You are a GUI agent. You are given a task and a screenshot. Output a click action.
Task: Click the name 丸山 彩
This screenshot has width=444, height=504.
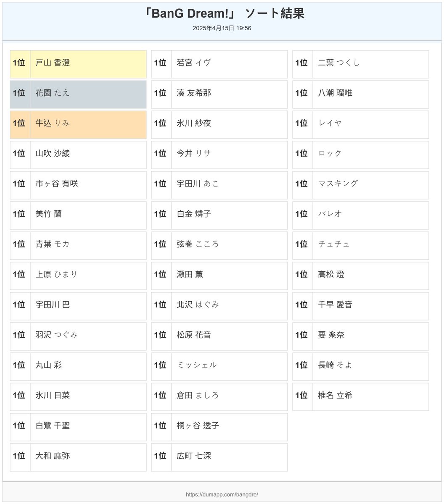48,365
